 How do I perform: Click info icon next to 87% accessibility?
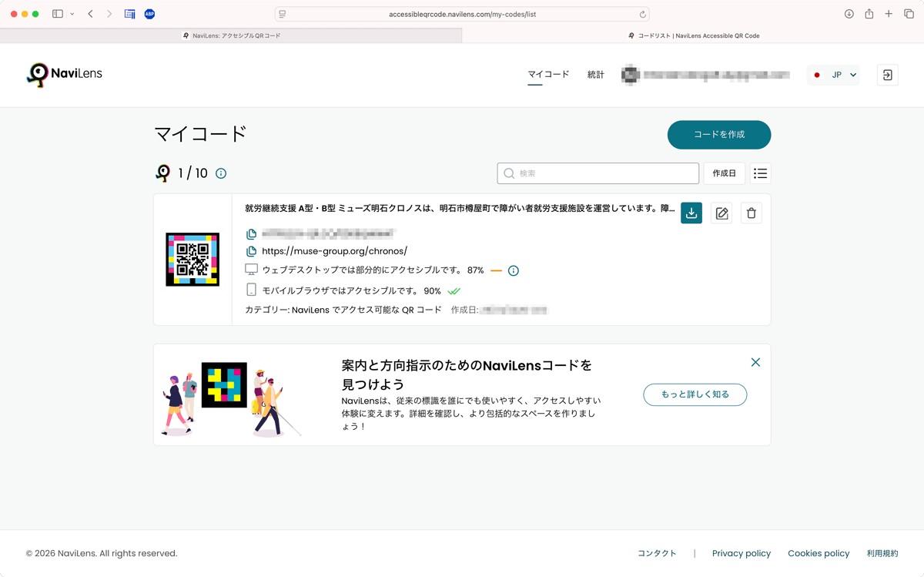point(514,270)
